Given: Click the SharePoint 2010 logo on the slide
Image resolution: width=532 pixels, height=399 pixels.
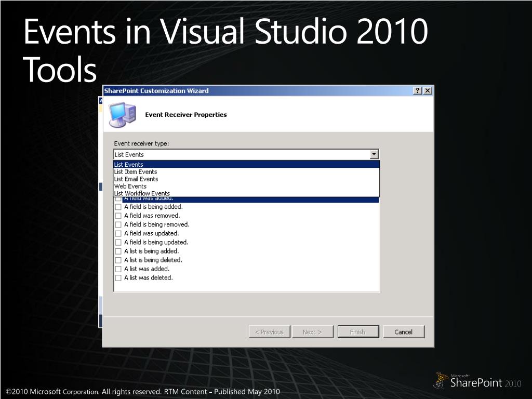Looking at the screenshot, I should (x=477, y=381).
